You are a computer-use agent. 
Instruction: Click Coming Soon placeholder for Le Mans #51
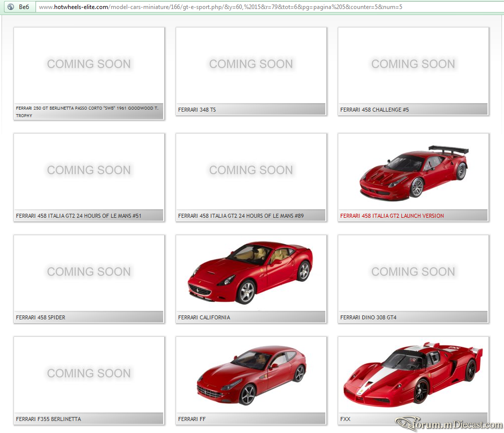[x=89, y=170]
